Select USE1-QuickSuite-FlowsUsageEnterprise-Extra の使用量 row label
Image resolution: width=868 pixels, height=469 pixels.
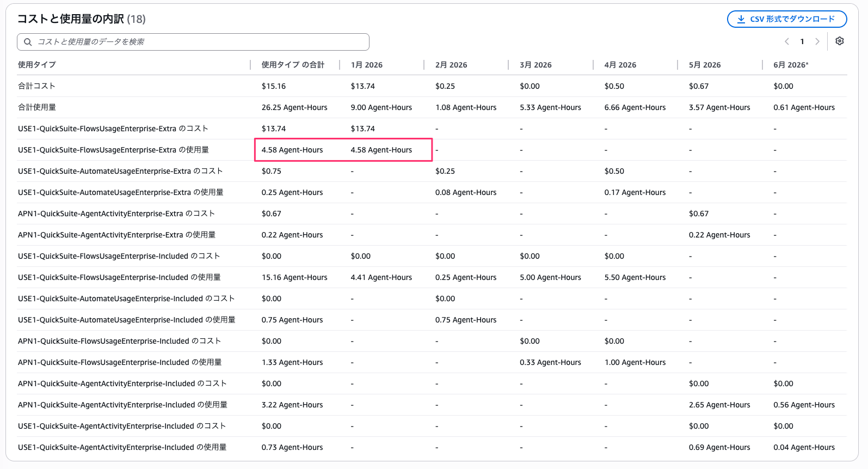pos(113,150)
